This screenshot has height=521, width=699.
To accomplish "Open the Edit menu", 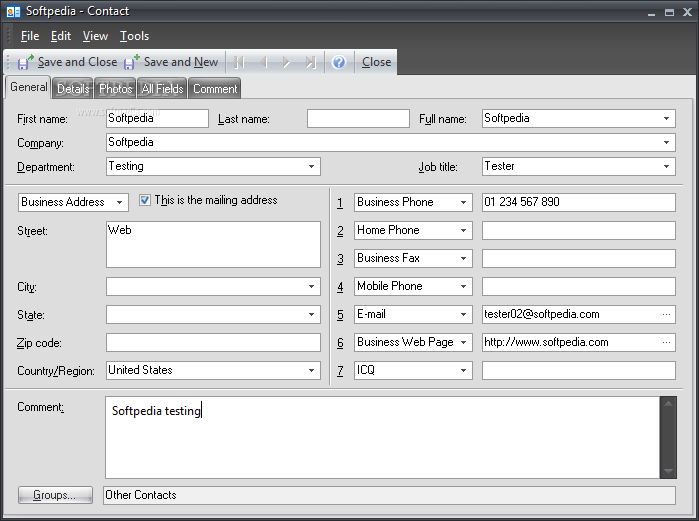I will [x=61, y=36].
